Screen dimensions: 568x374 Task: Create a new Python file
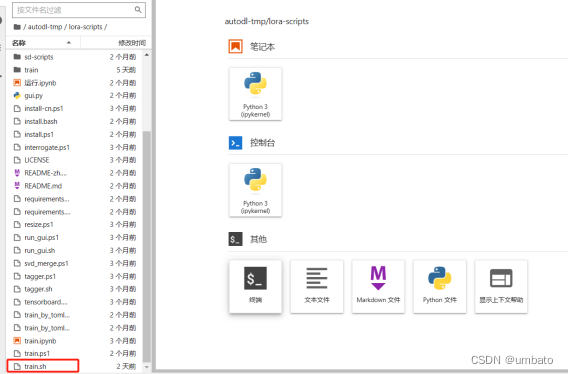tap(440, 286)
